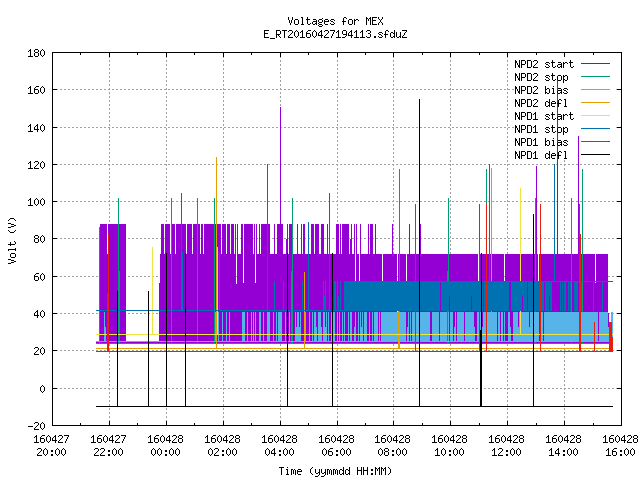Click the filename E_RT20160427194113.sfduZ subtitle
This screenshot has height=480, width=640.
pos(335,34)
